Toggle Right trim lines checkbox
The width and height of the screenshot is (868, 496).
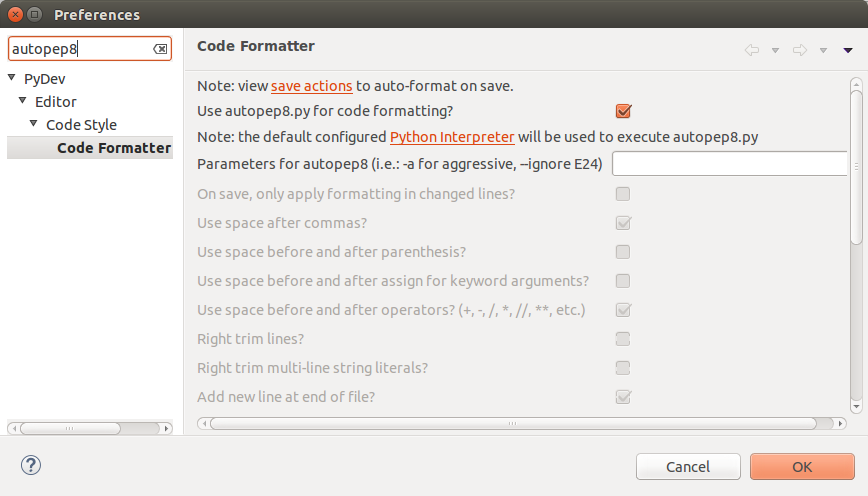pos(623,339)
